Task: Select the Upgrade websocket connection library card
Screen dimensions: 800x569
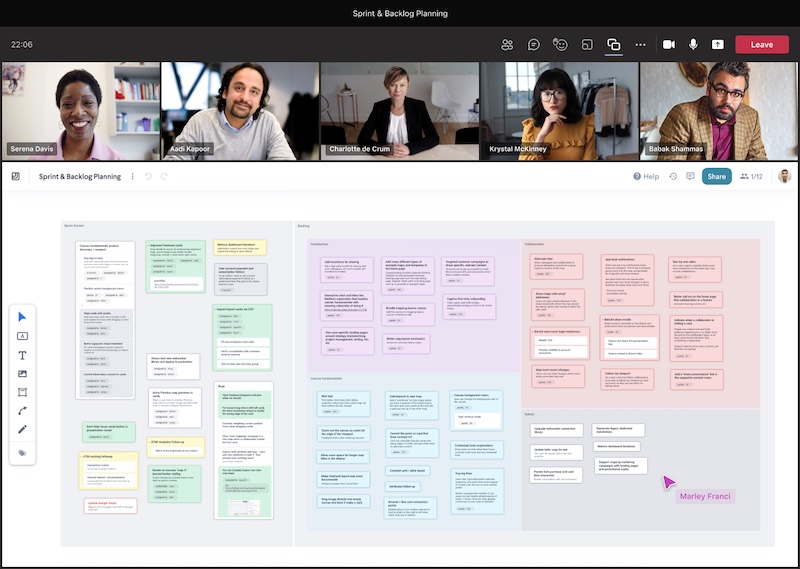Action: [557, 430]
